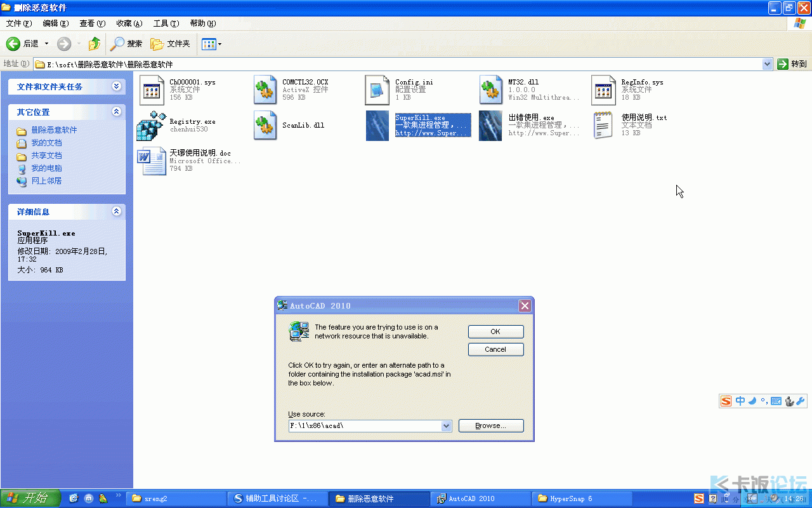The height and width of the screenshot is (508, 812).
Task: Click the Go (转到) button
Action: click(792, 64)
